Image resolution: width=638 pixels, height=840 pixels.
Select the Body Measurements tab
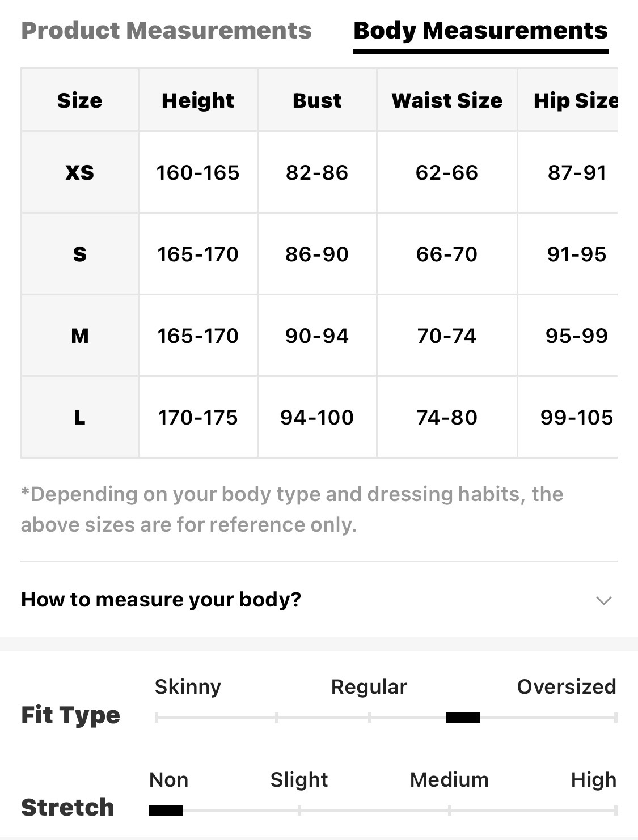tap(480, 31)
